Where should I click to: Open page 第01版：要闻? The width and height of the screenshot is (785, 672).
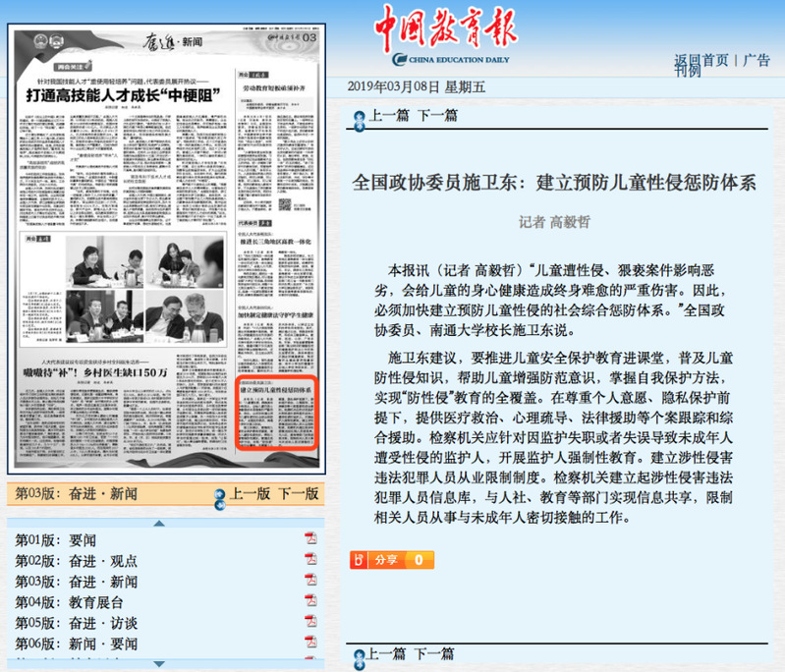point(56,540)
